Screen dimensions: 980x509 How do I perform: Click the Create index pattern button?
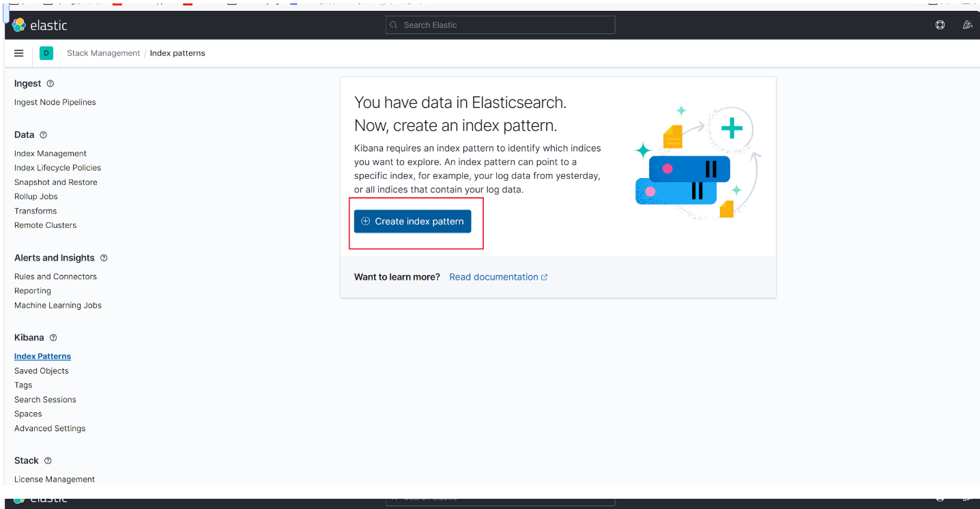(412, 221)
